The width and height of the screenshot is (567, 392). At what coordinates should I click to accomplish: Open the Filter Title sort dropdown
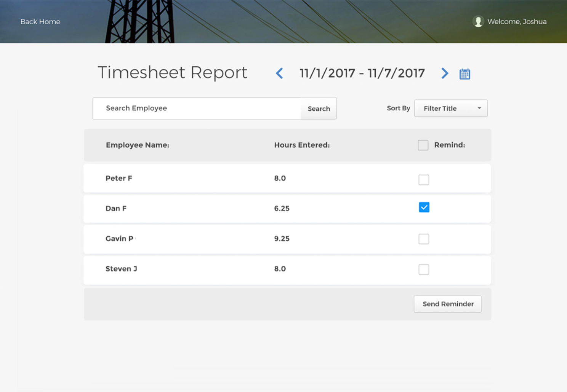[451, 108]
